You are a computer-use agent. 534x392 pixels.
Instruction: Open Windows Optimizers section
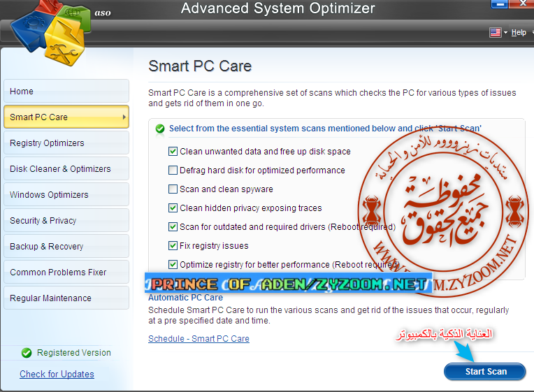[66, 194]
